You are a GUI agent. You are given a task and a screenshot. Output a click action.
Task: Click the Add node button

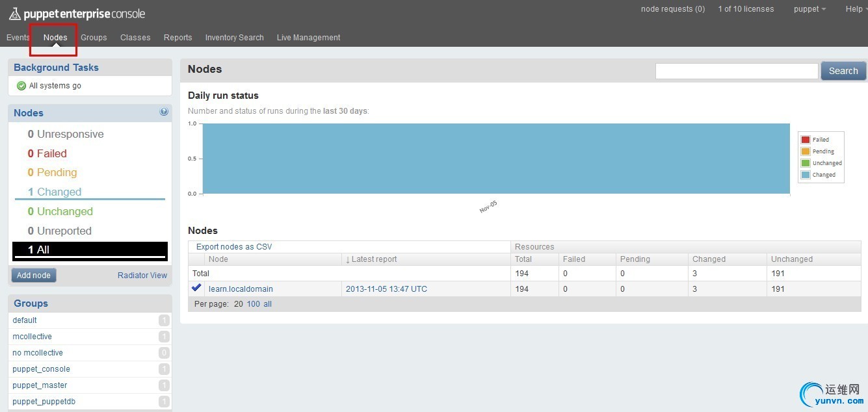pyautogui.click(x=34, y=276)
